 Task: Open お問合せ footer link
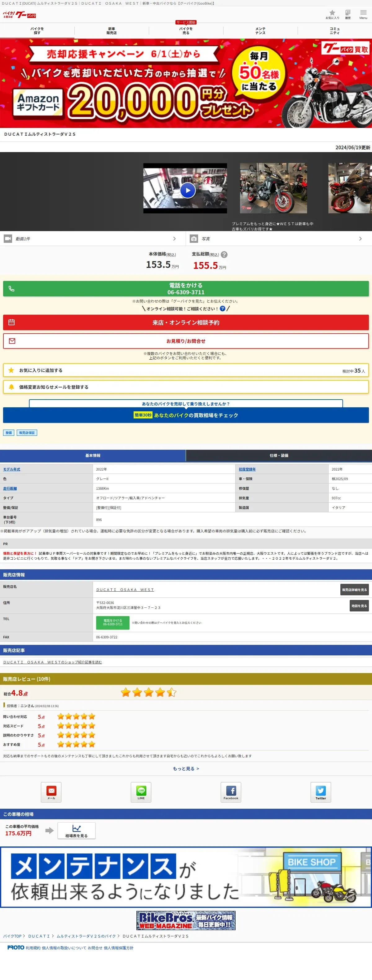[x=95, y=948]
